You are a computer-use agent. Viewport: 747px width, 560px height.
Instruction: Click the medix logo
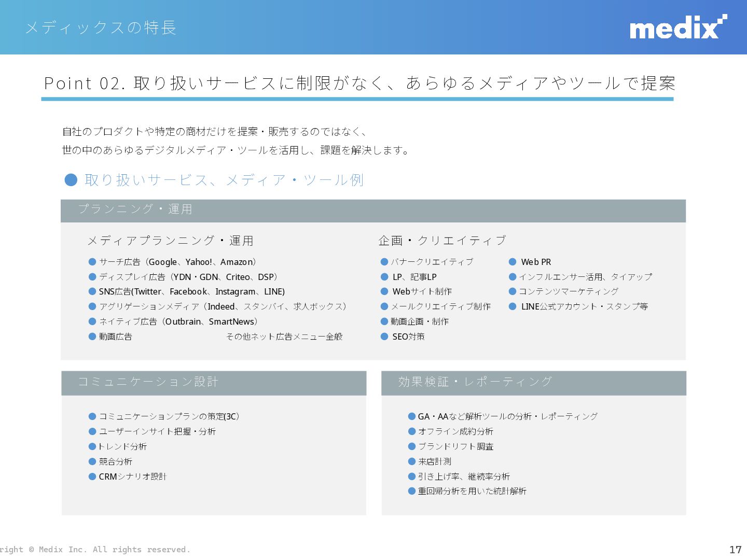(678, 27)
